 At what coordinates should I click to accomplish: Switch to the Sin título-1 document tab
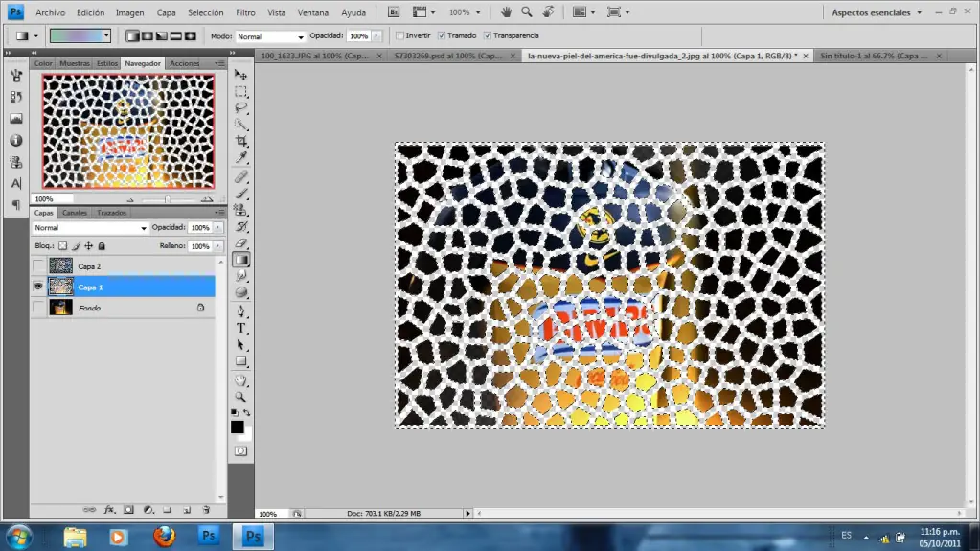click(874, 56)
